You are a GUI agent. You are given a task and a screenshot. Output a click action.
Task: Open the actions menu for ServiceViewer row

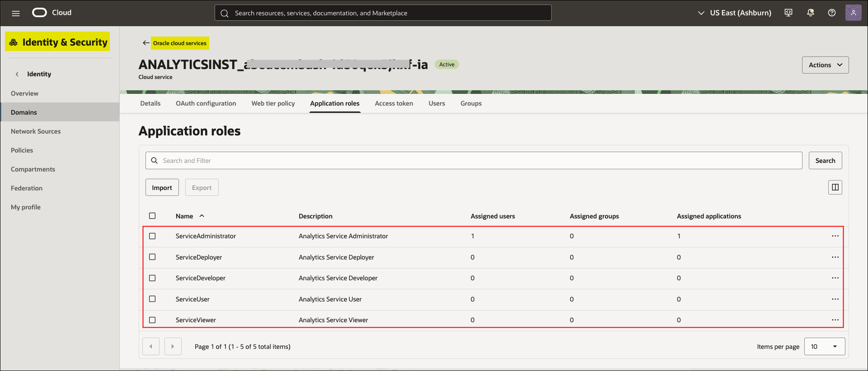click(835, 320)
